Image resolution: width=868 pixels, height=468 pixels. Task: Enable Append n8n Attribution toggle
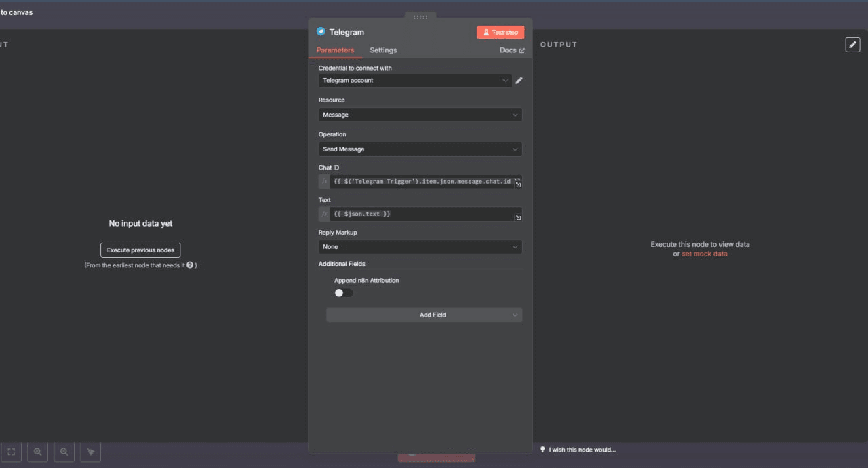[x=344, y=293]
